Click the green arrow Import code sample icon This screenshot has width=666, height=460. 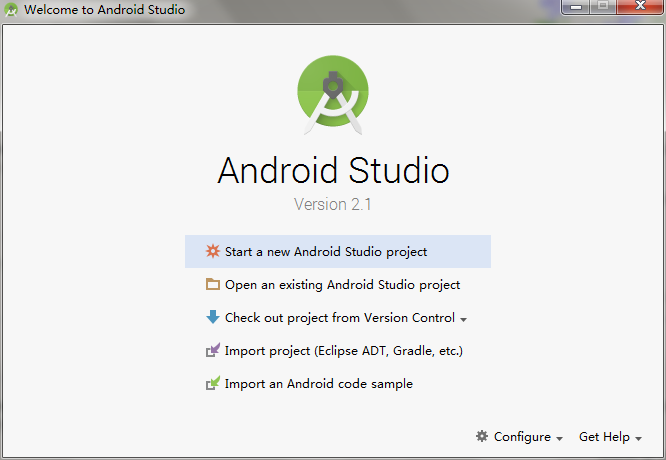(213, 383)
